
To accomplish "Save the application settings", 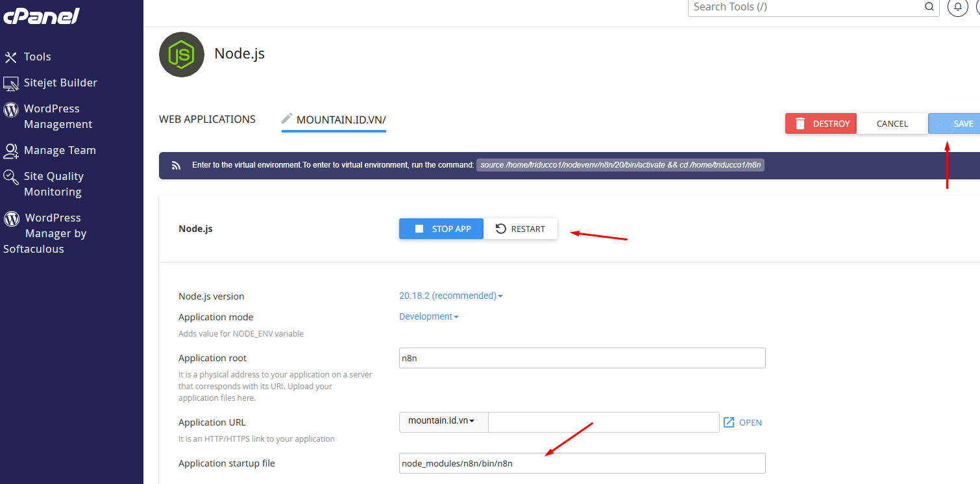I will click(954, 123).
